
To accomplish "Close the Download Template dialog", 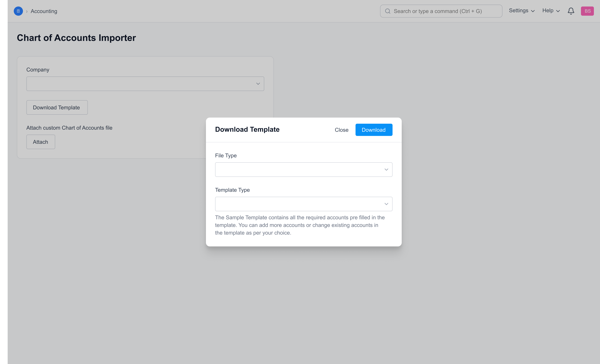I will [x=341, y=130].
